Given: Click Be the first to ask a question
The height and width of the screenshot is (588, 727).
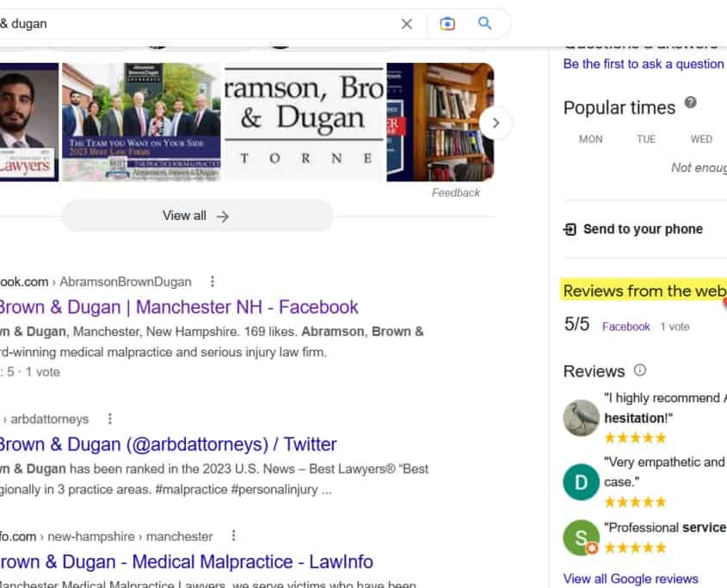Looking at the screenshot, I should point(644,64).
